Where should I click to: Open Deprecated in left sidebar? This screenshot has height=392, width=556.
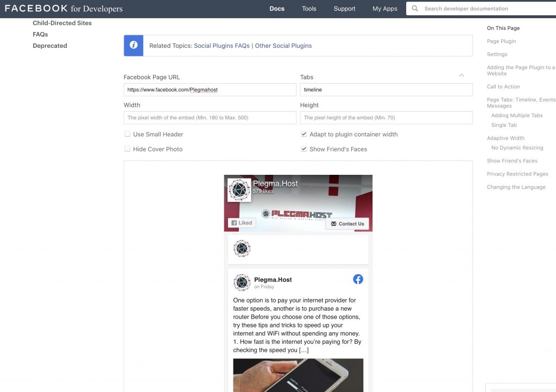pos(49,46)
